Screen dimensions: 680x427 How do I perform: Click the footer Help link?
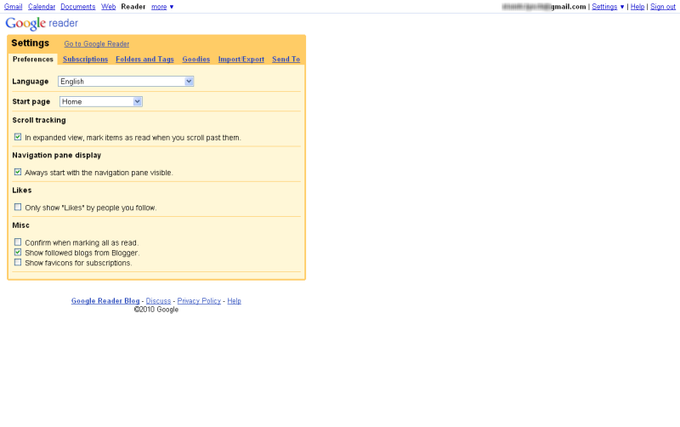(234, 301)
